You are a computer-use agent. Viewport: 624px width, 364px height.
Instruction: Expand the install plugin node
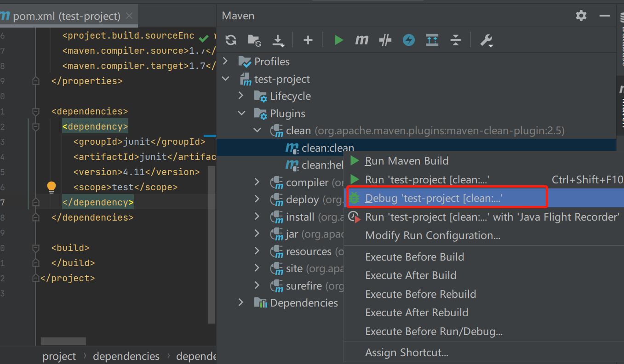click(x=257, y=217)
